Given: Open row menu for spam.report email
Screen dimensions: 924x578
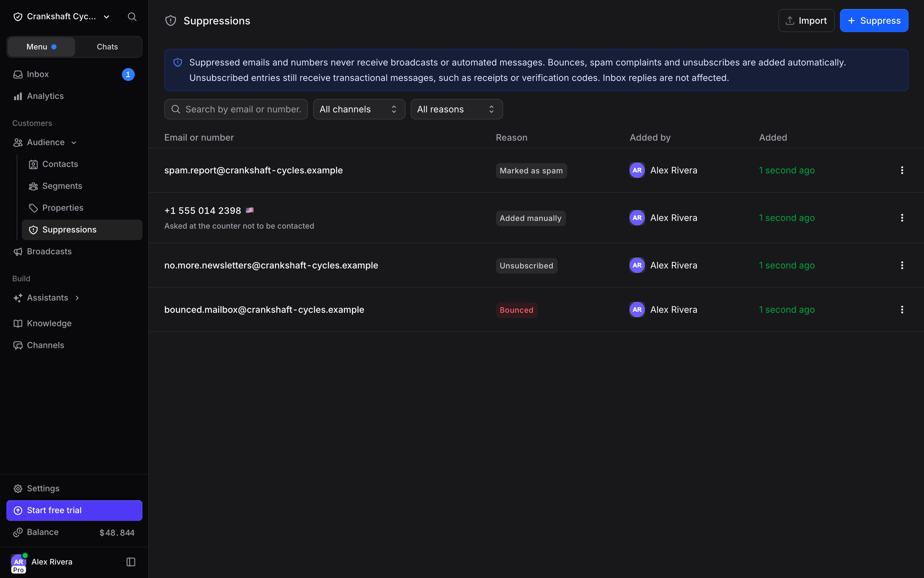Looking at the screenshot, I should point(902,170).
